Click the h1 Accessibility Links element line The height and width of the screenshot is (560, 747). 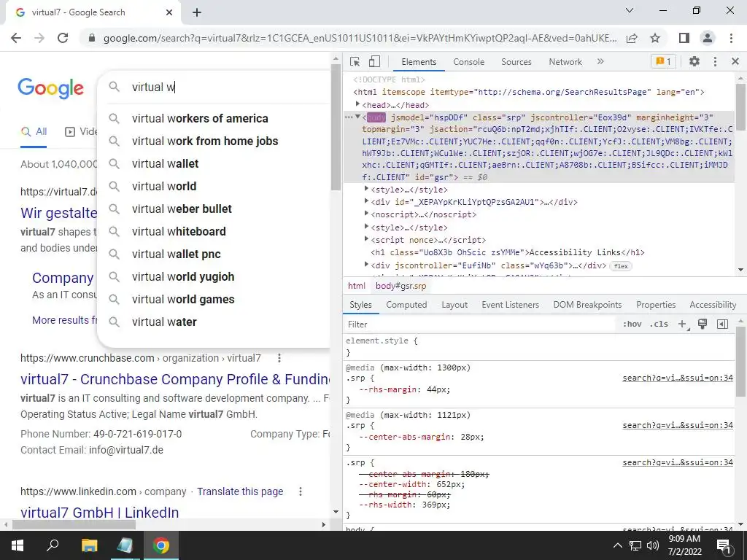(508, 252)
